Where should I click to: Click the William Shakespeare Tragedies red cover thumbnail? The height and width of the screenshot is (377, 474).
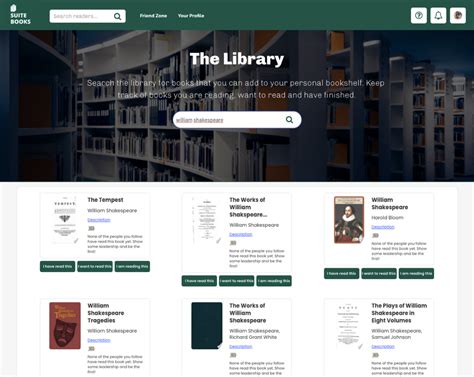pyautogui.click(x=65, y=326)
